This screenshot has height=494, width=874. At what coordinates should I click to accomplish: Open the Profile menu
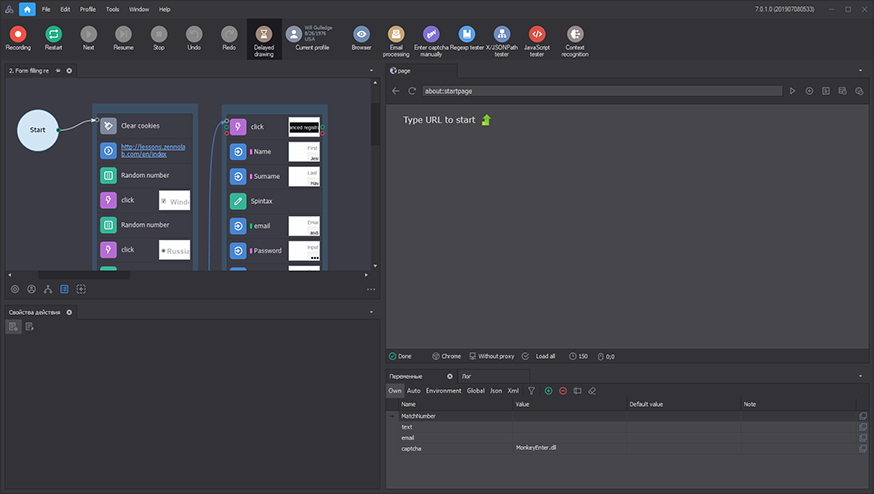tap(88, 9)
